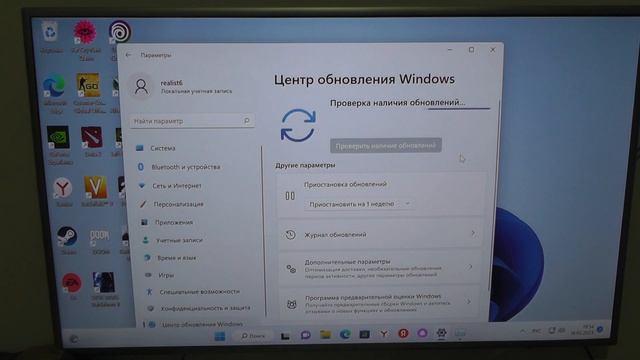The image size is (640, 360).
Task: Open File Explorer from the taskbar
Action: click(x=325, y=335)
